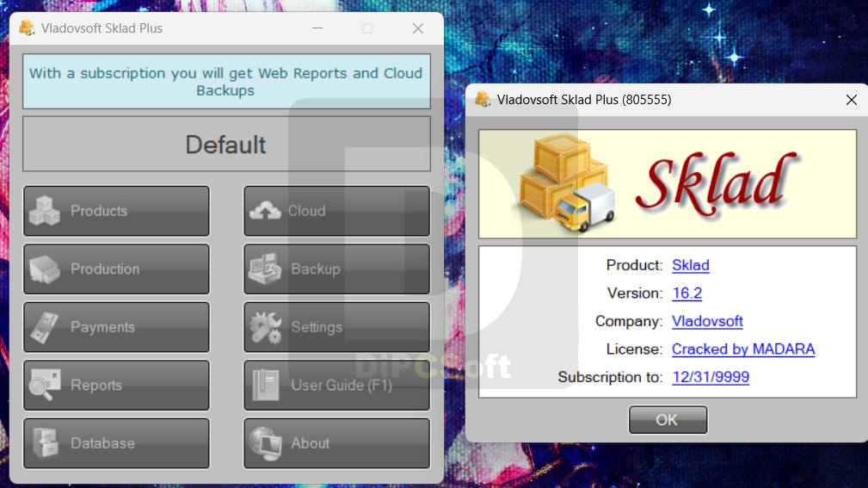This screenshot has width=868, height=488.
Task: Open the Cloud section
Action: [x=336, y=211]
